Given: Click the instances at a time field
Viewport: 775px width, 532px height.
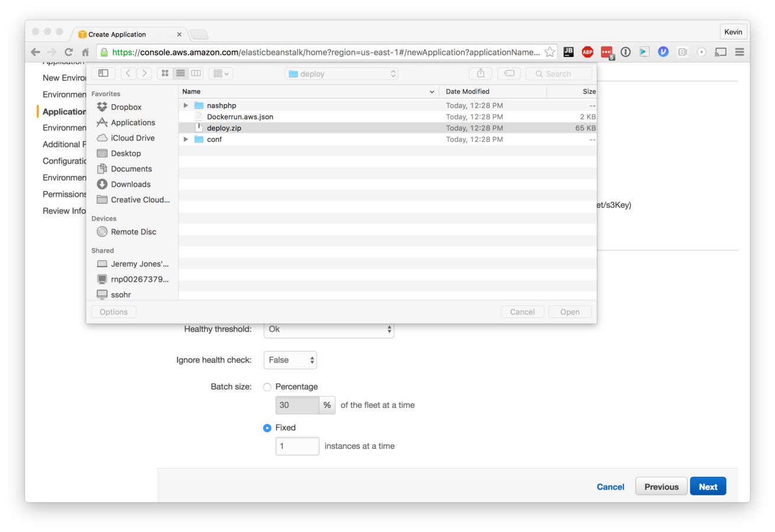Looking at the screenshot, I should [x=297, y=446].
